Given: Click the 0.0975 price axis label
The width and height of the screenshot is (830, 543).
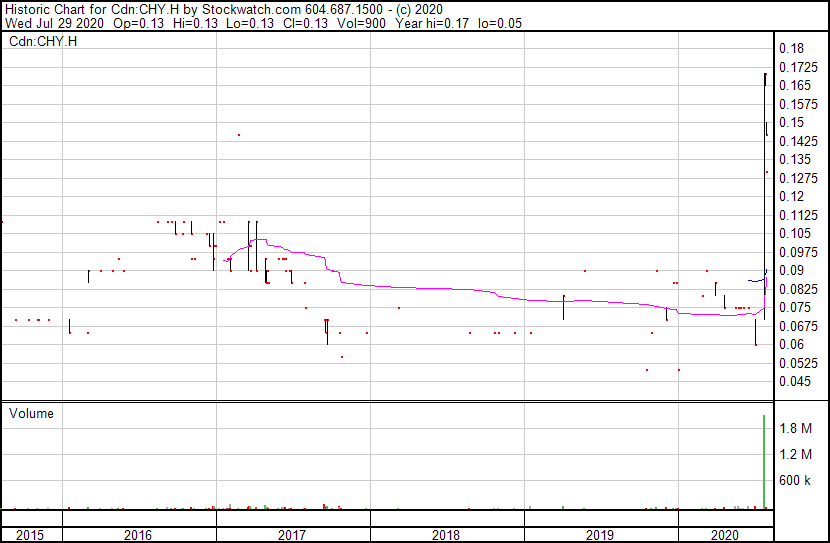Looking at the screenshot, I should click(x=798, y=252).
